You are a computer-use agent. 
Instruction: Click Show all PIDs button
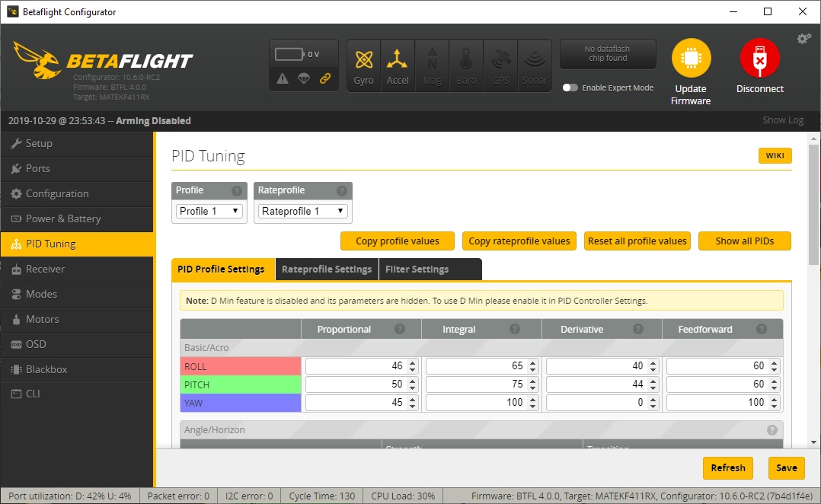tap(745, 241)
